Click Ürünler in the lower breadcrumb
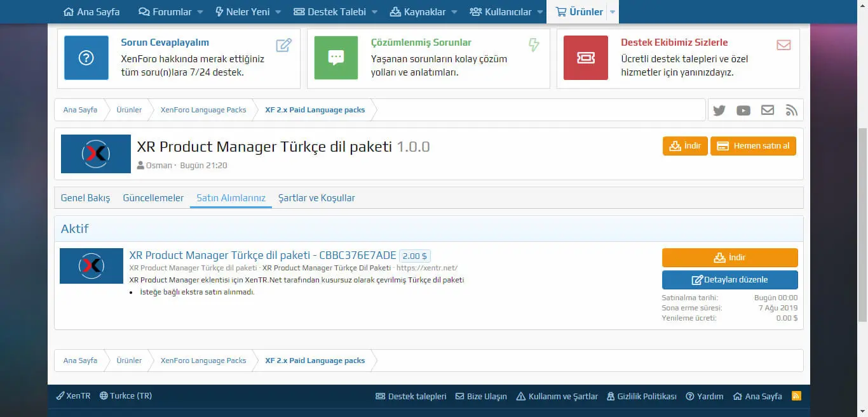This screenshot has width=868, height=417. (129, 361)
